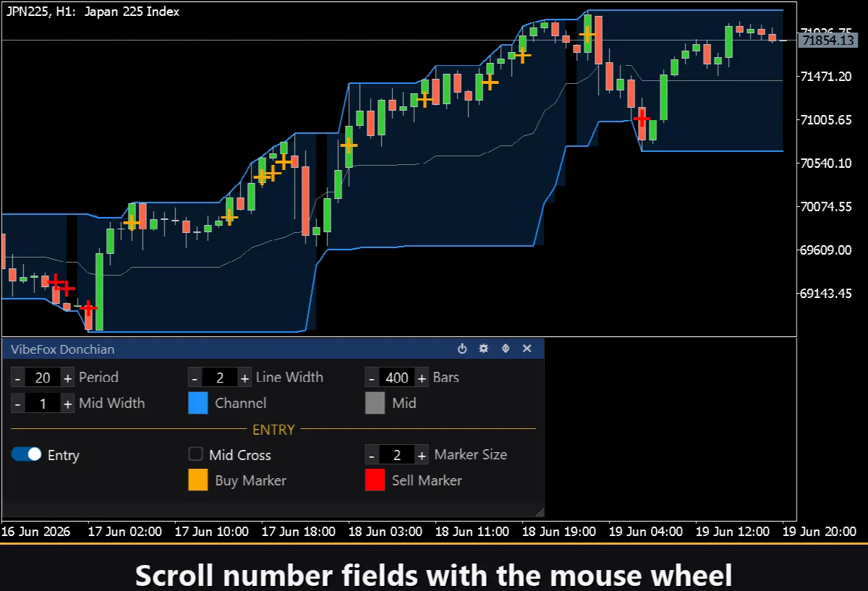Click the 71005.65 price axis label

(826, 119)
